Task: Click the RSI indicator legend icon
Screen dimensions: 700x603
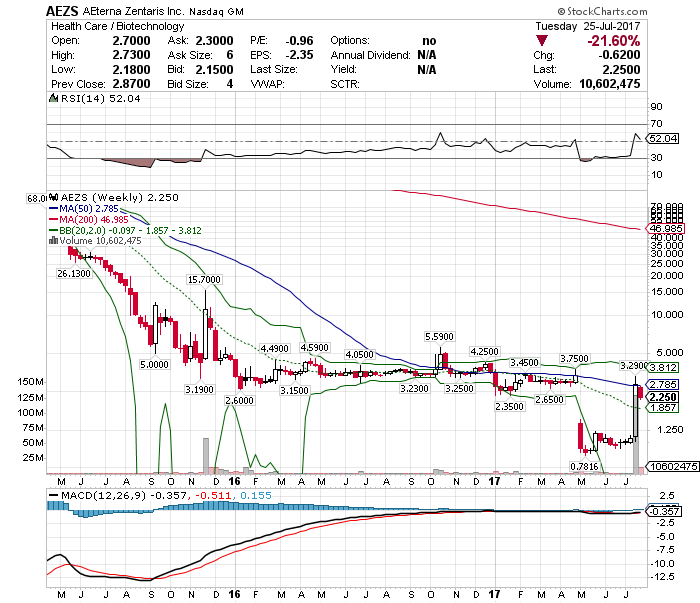Action: coord(54,98)
